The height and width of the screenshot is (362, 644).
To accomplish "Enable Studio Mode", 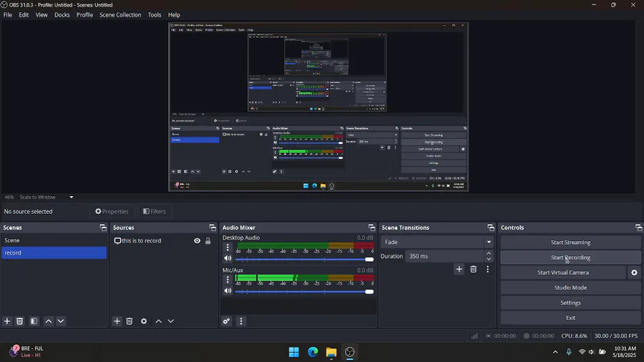I will [570, 288].
